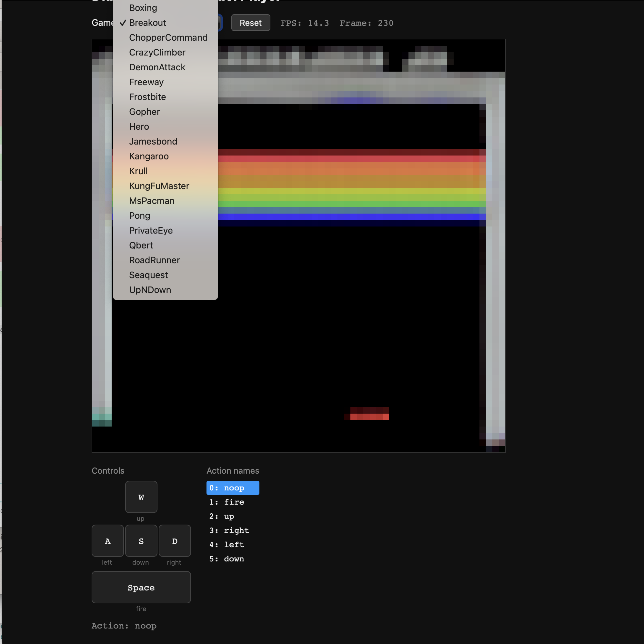This screenshot has width=644, height=644.
Task: Click the W up control key
Action: coord(141,497)
